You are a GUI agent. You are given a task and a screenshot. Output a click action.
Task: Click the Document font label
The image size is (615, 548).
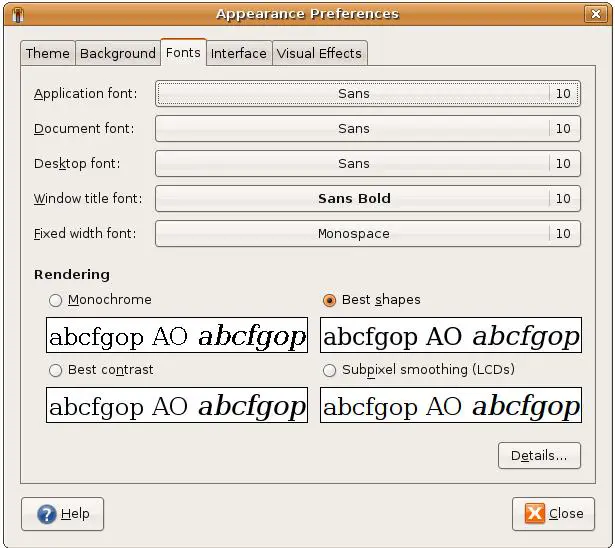84,129
